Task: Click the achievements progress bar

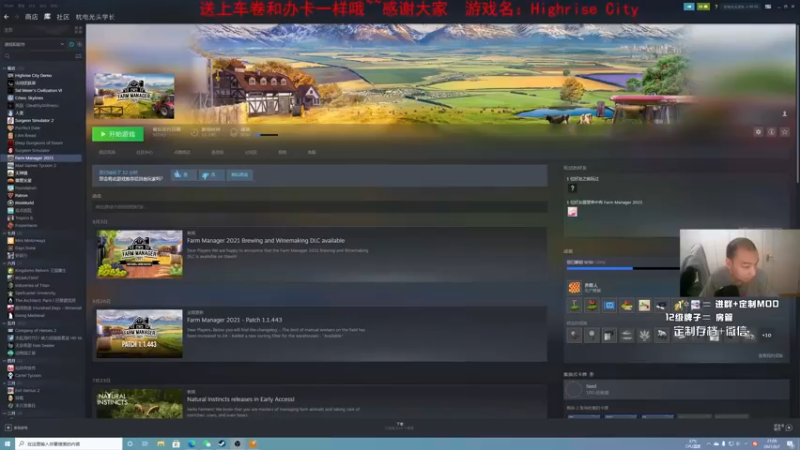Action: tap(622, 268)
